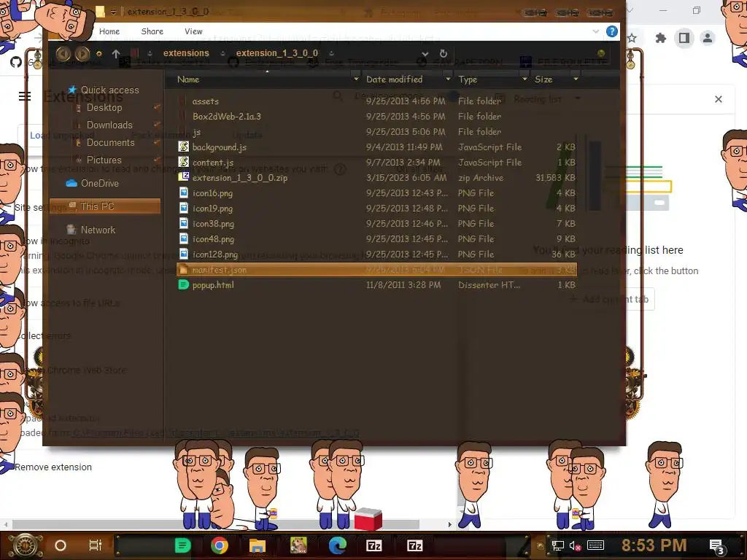Select Documents in the navigation pane
The width and height of the screenshot is (747, 560).
(x=111, y=143)
